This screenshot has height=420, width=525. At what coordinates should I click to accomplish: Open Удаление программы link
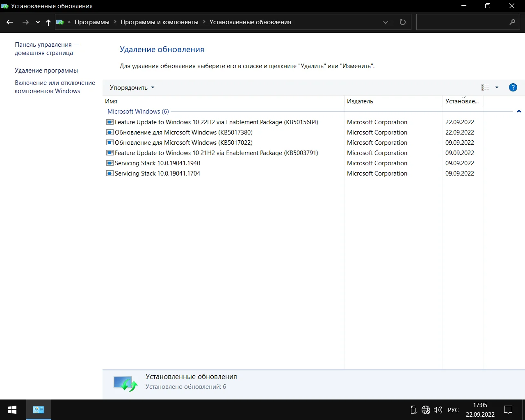(x=46, y=71)
